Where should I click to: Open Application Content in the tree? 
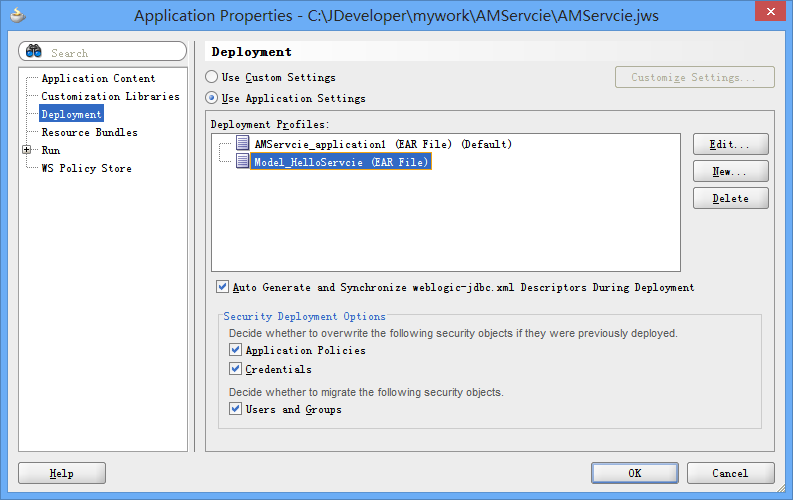click(98, 78)
